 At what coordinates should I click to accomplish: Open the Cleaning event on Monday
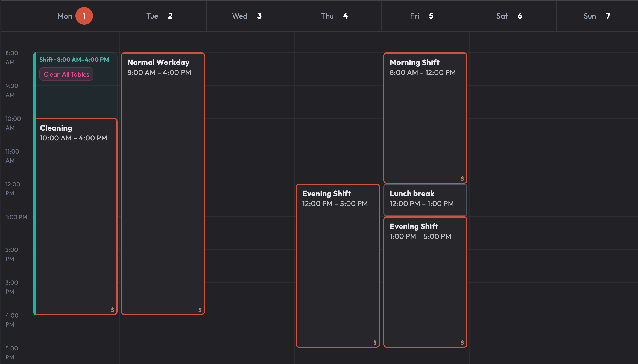coord(76,216)
